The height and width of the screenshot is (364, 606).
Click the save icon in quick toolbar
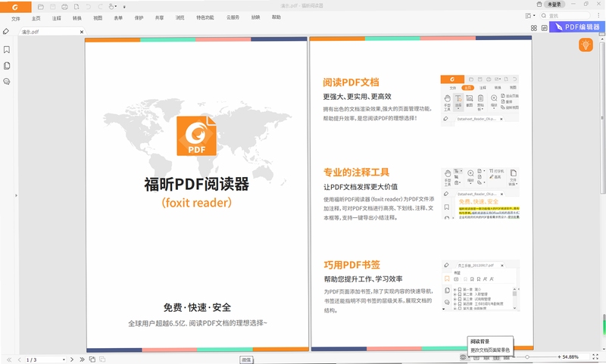pyautogui.click(x=52, y=7)
